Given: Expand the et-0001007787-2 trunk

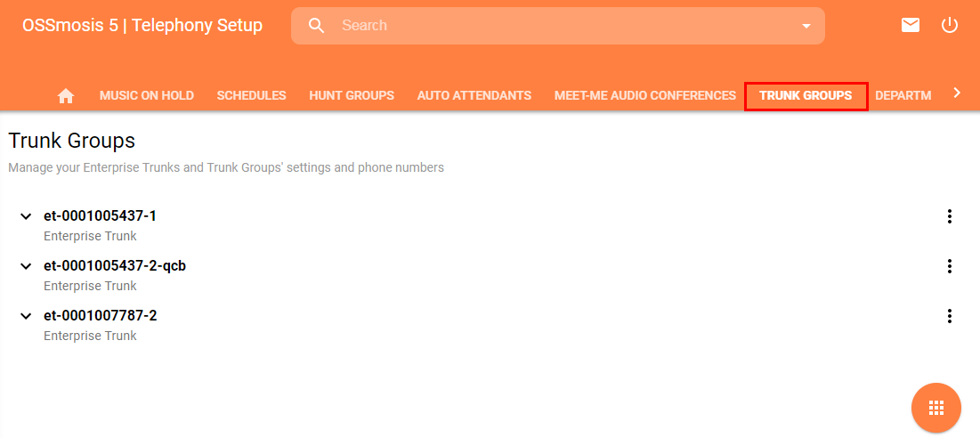Looking at the screenshot, I should pyautogui.click(x=26, y=316).
